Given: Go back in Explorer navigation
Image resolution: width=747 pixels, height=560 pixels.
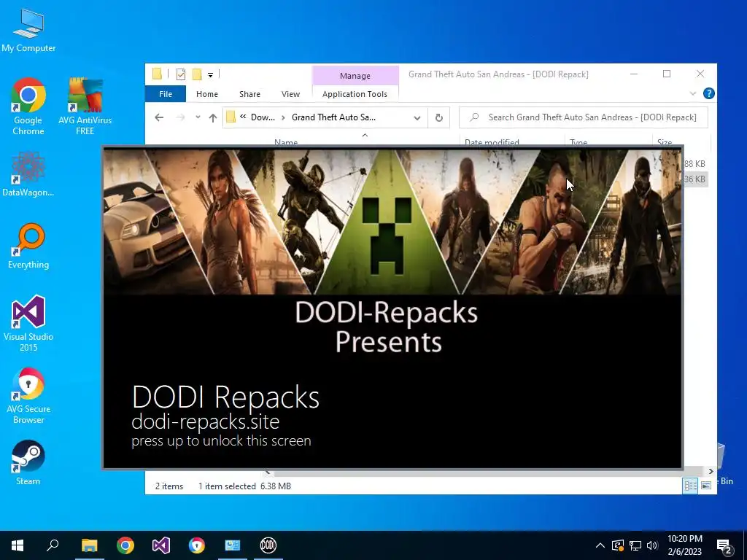Looking at the screenshot, I should 159,117.
